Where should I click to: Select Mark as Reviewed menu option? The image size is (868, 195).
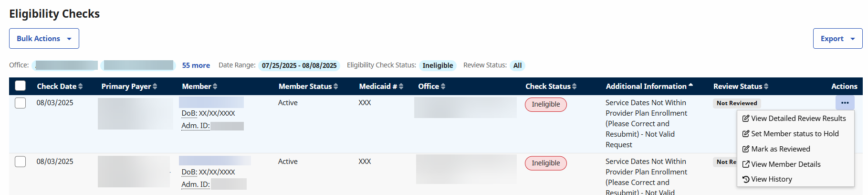[x=780, y=149]
